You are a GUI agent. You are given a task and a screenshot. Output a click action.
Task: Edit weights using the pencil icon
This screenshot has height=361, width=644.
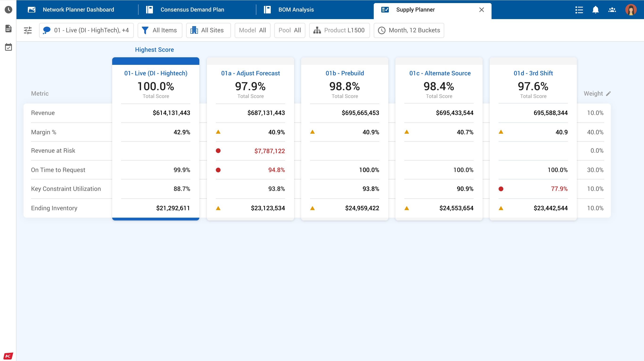coord(608,93)
